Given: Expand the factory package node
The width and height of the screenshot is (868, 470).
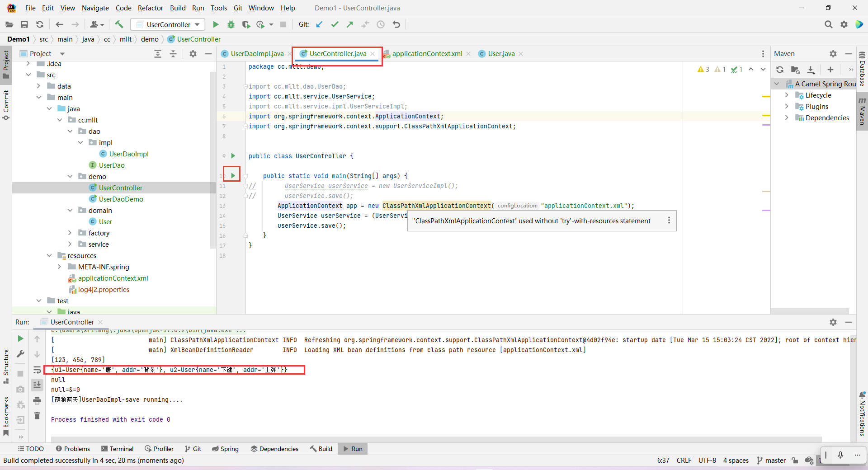Looking at the screenshot, I should pyautogui.click(x=70, y=233).
